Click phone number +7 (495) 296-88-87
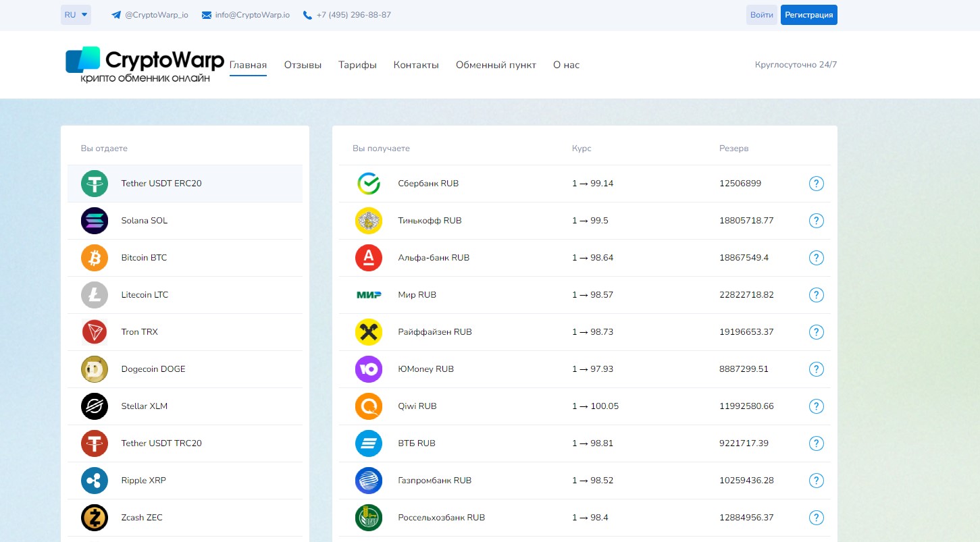 point(353,15)
